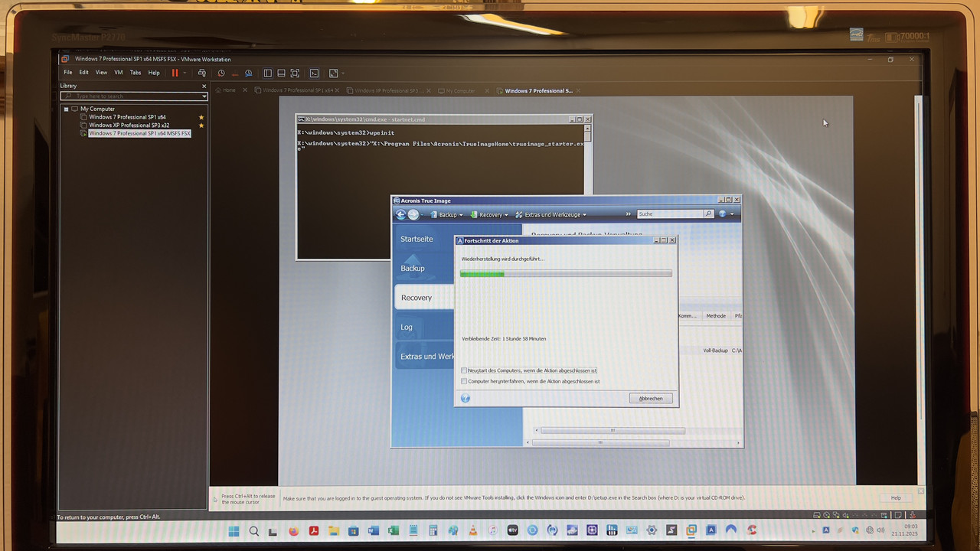The height and width of the screenshot is (551, 980).
Task: Enable Neustart des Computers checkbox
Action: click(464, 370)
